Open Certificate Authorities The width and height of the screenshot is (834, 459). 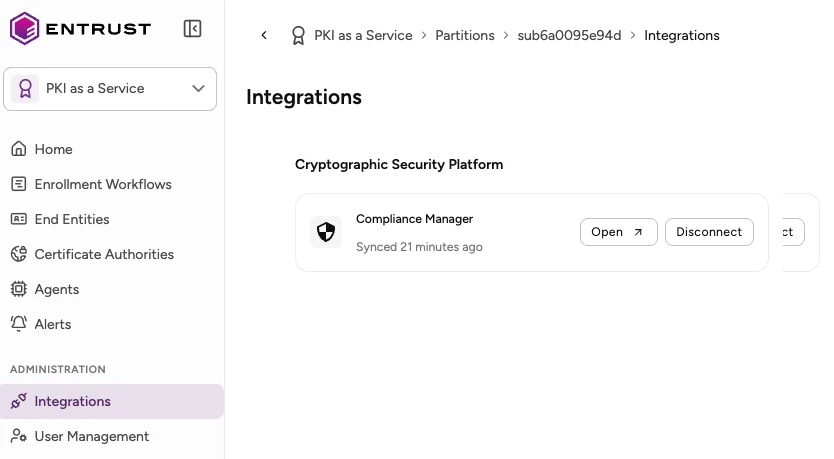(x=104, y=255)
